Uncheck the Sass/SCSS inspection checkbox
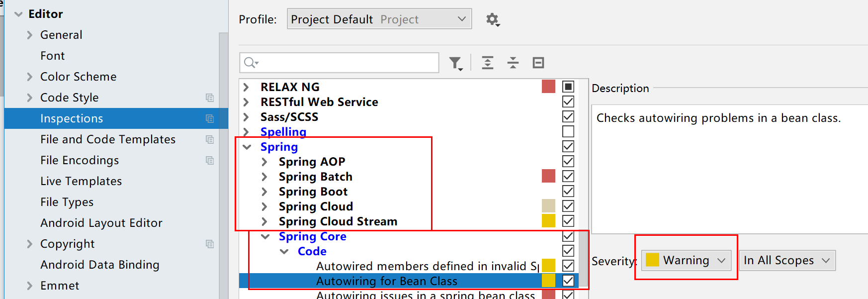The image size is (868, 299). tap(568, 116)
